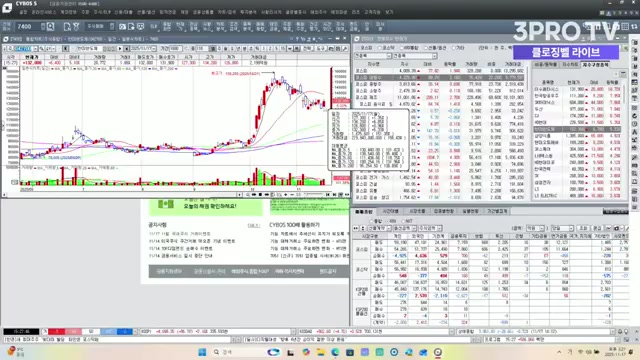Switch to the 비중/등락률 tab
Screen dimensions: 640x360
pyautogui.click(x=546, y=64)
